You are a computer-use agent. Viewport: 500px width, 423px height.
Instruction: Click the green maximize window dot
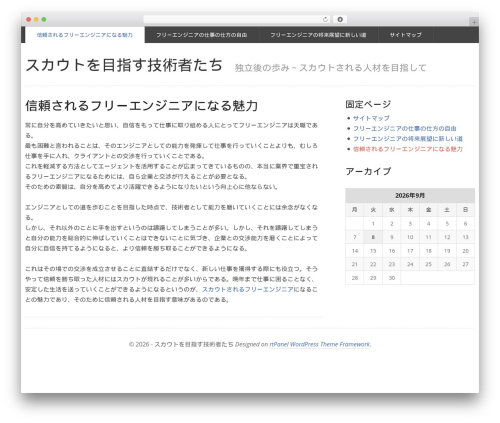coord(44,19)
